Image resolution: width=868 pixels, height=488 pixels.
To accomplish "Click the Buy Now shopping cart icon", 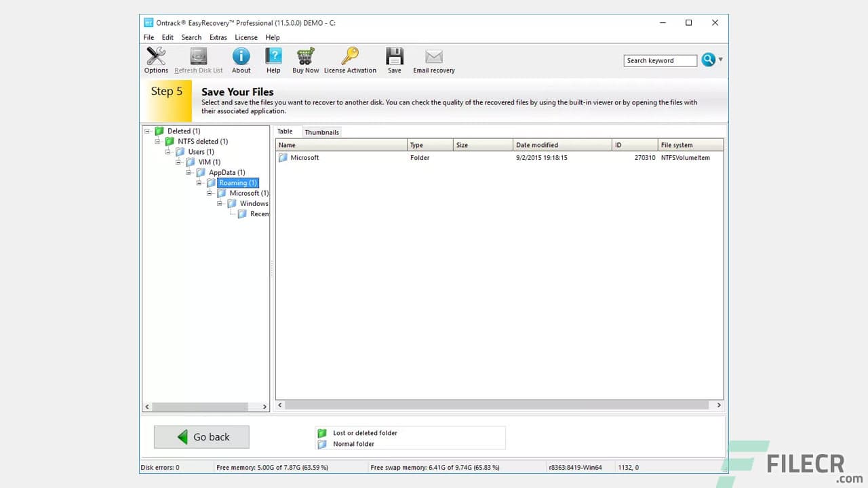I will (305, 57).
